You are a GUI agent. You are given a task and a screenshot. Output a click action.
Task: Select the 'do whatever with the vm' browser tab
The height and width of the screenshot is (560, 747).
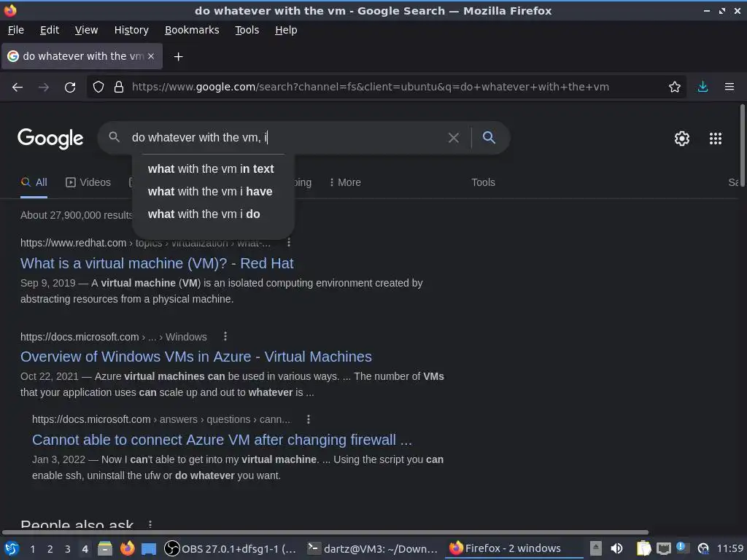click(82, 56)
